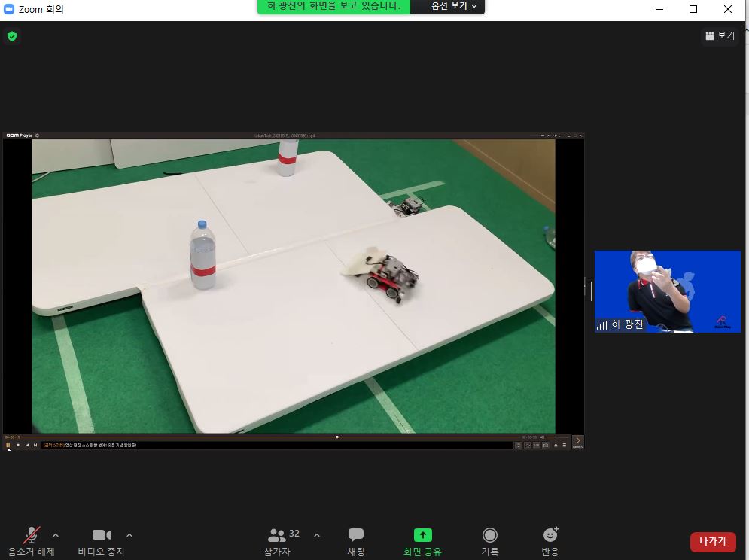
Task: Click the green encryption shield icon
Action: click(12, 35)
